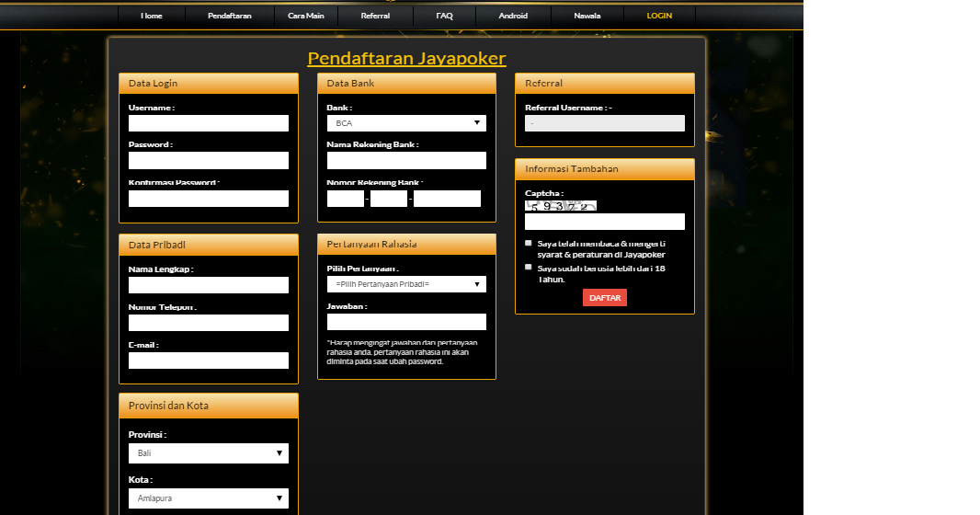Image resolution: width=980 pixels, height=515 pixels.
Task: Focus the Nomor Telepon field
Action: tap(209, 323)
